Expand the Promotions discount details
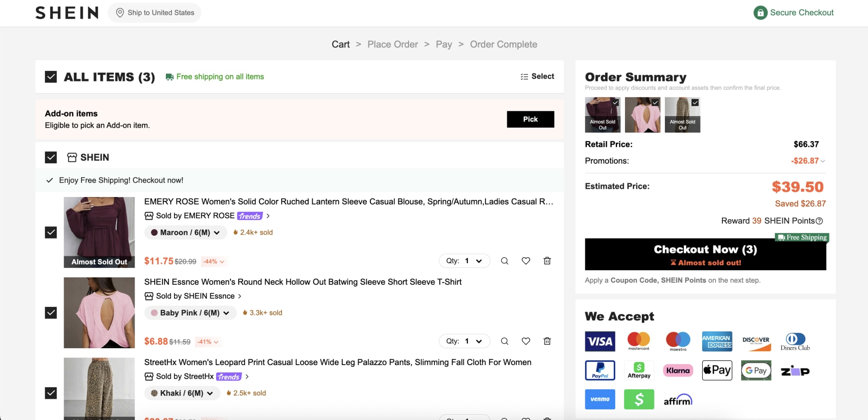This screenshot has width=868, height=420. (x=823, y=161)
